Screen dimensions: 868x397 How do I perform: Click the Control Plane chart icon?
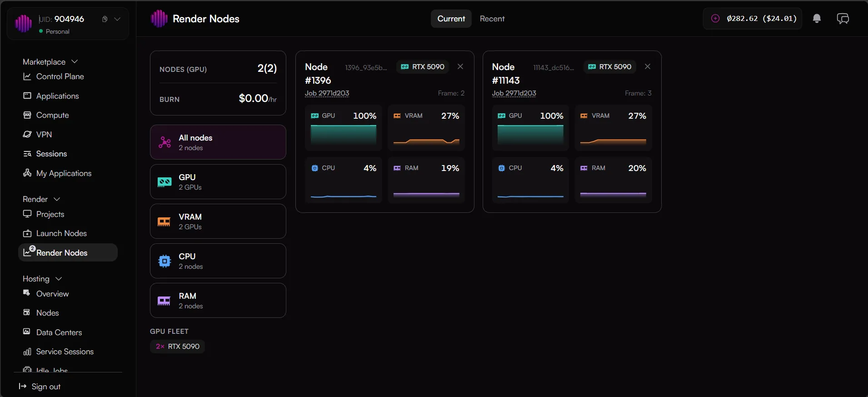(x=27, y=76)
